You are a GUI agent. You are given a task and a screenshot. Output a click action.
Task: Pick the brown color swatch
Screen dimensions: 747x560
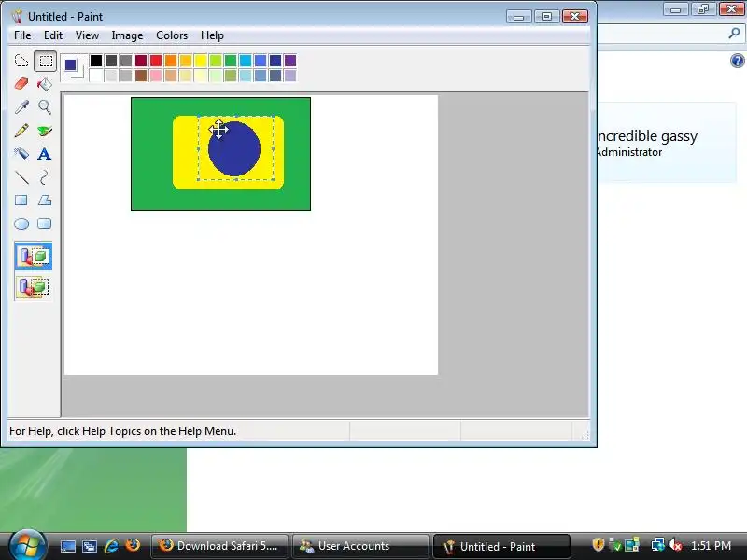point(141,76)
